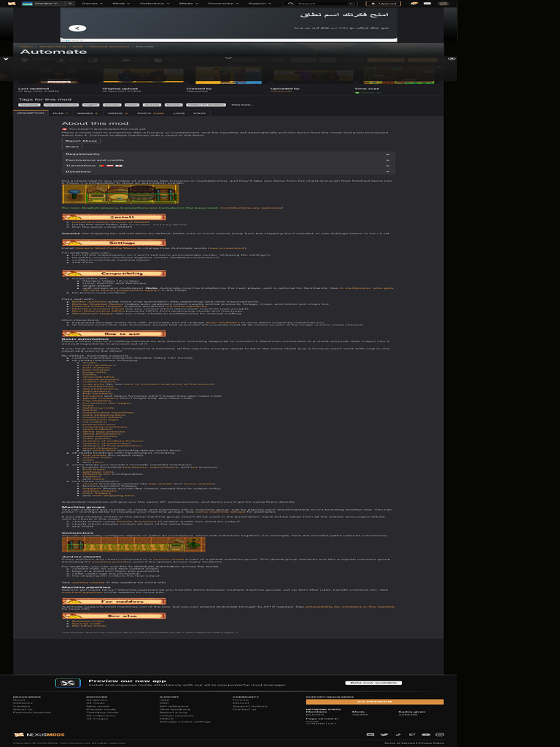Switch to the Files tab
Viewport: 560px width, 747px height.
click(x=61, y=113)
